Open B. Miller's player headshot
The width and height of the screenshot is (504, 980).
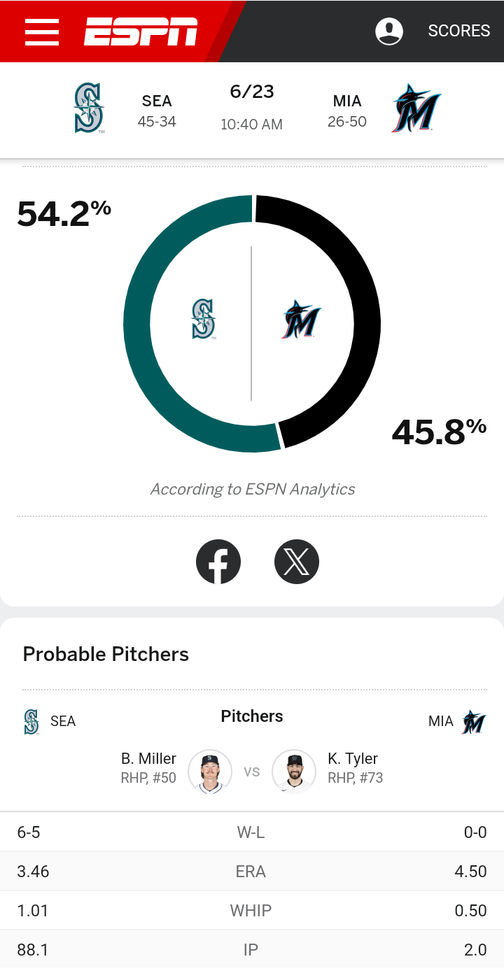[x=210, y=772]
